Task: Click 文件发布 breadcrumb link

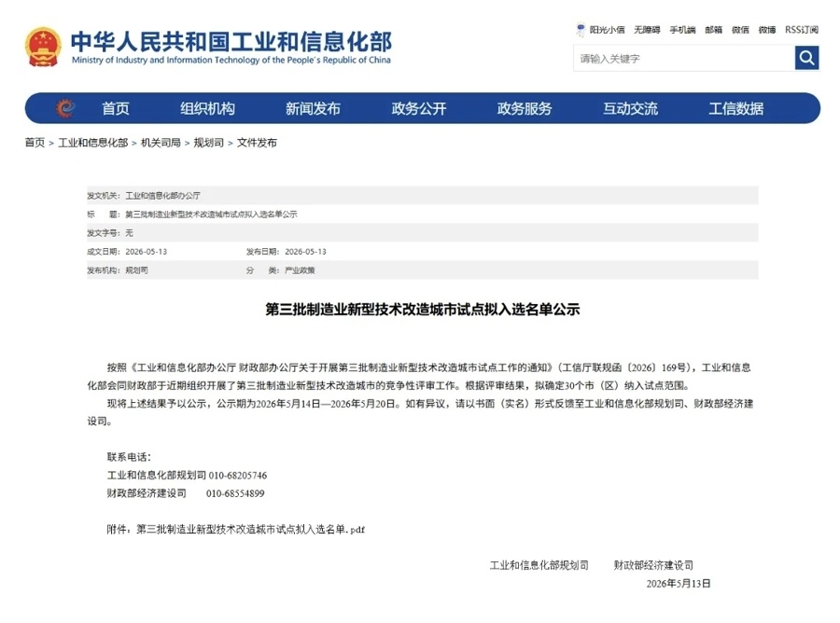Action: (257, 143)
